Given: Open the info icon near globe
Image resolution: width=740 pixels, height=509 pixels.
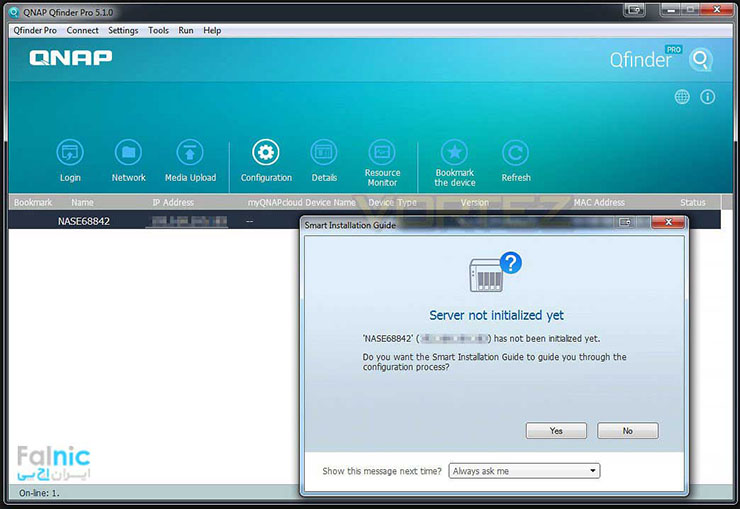Looking at the screenshot, I should (x=707, y=97).
